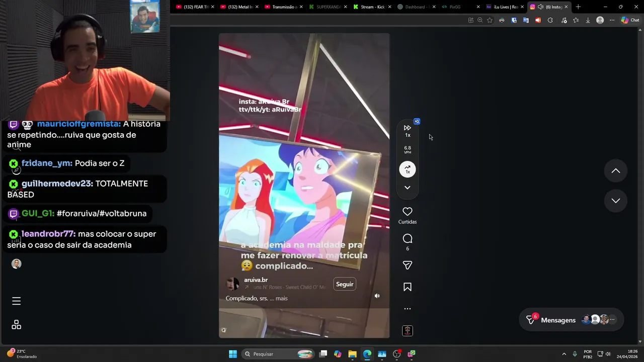
Task: Open the extensions puzzle icon
Action: click(x=550, y=20)
